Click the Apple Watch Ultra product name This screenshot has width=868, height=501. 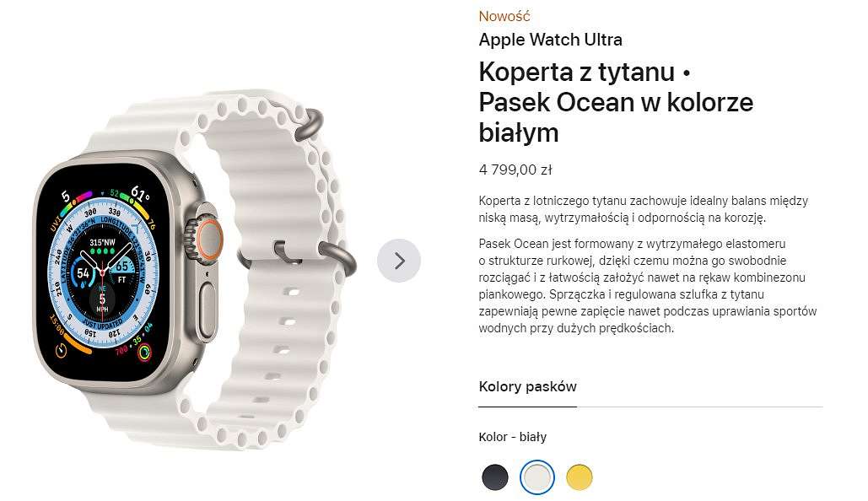550,40
